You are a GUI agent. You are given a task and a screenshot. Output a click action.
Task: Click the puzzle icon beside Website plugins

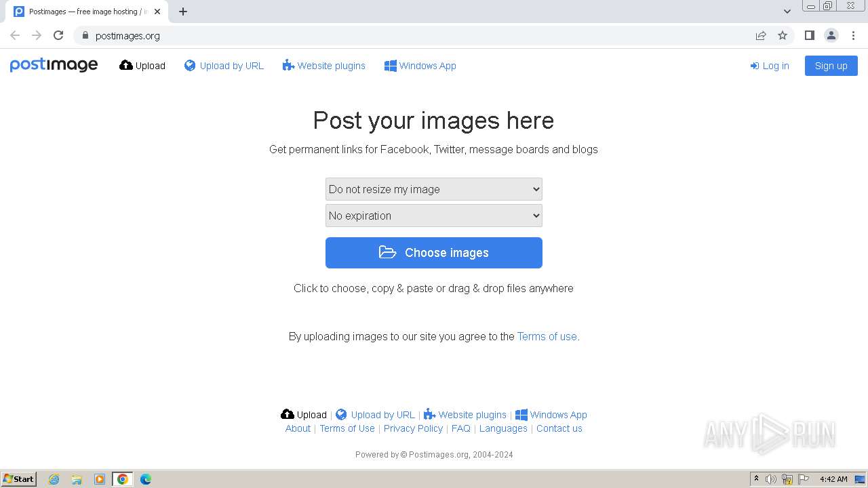[x=288, y=65]
